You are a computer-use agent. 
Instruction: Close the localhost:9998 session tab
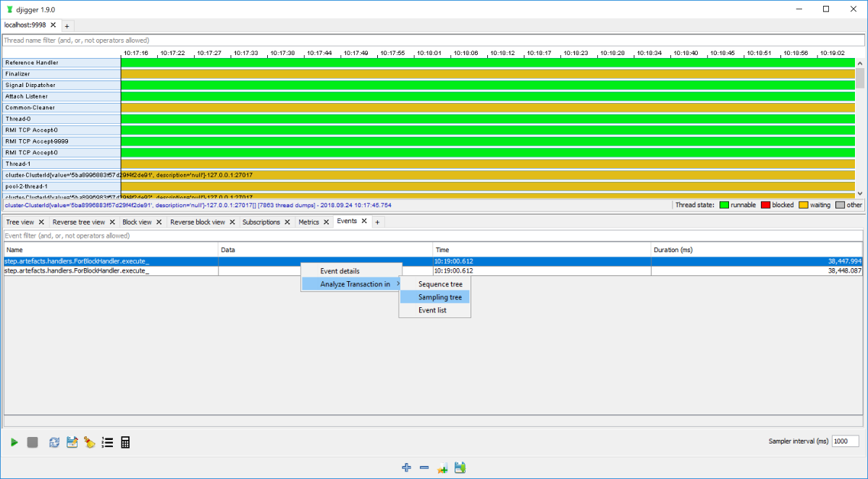(53, 25)
